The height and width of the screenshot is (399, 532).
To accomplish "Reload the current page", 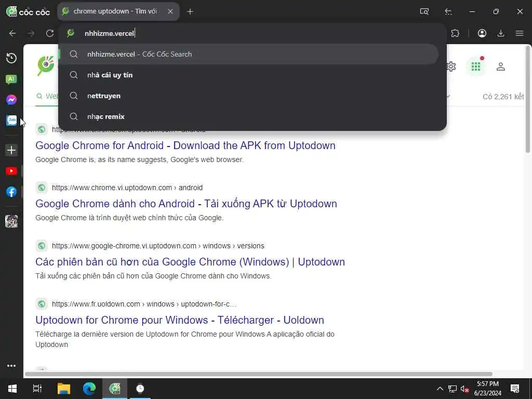I will [50, 33].
